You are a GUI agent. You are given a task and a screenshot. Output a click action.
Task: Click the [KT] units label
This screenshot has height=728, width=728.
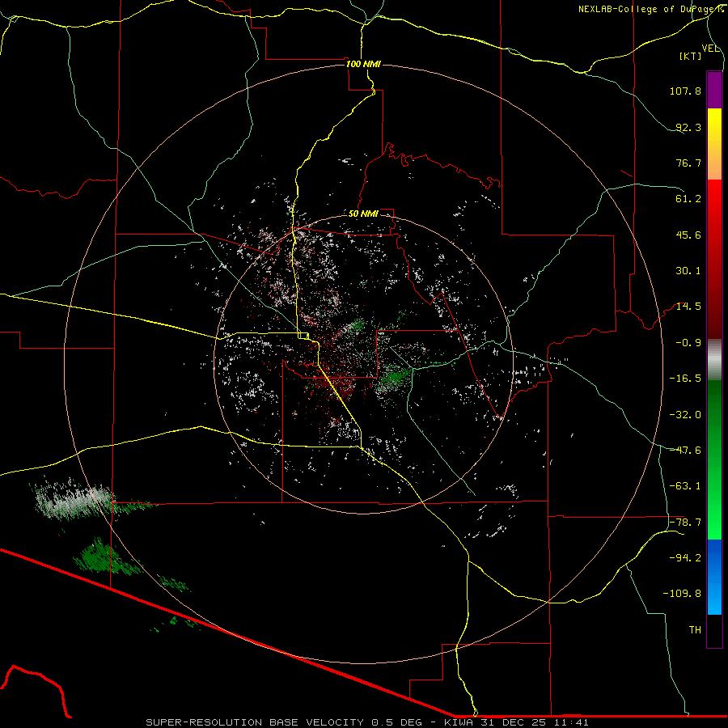pos(691,57)
